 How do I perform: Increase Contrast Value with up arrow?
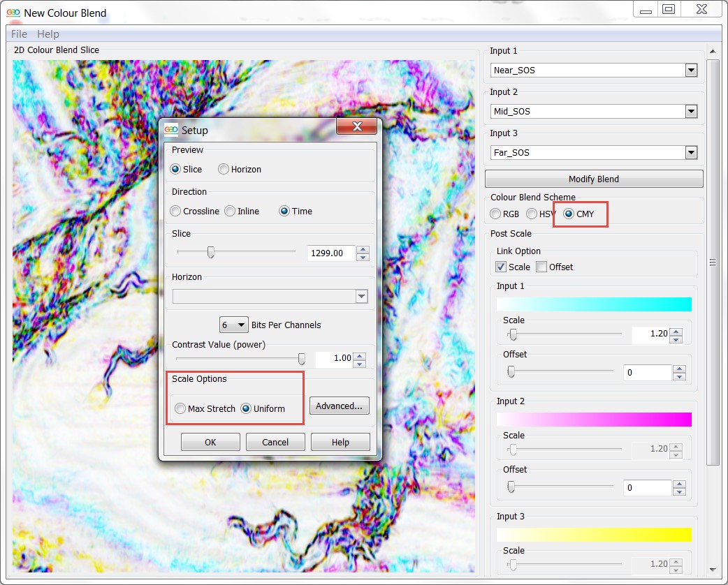tap(359, 356)
